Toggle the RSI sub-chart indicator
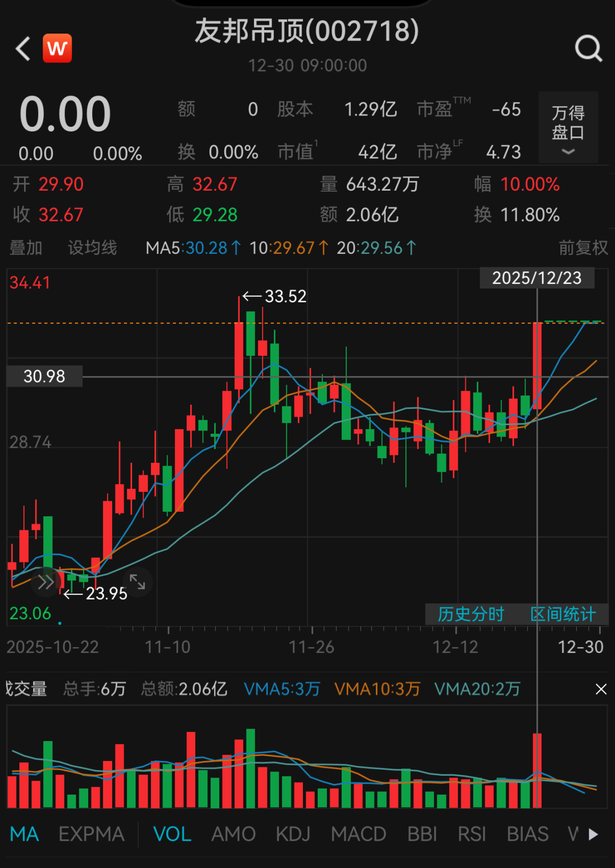615x868 pixels. [x=471, y=834]
